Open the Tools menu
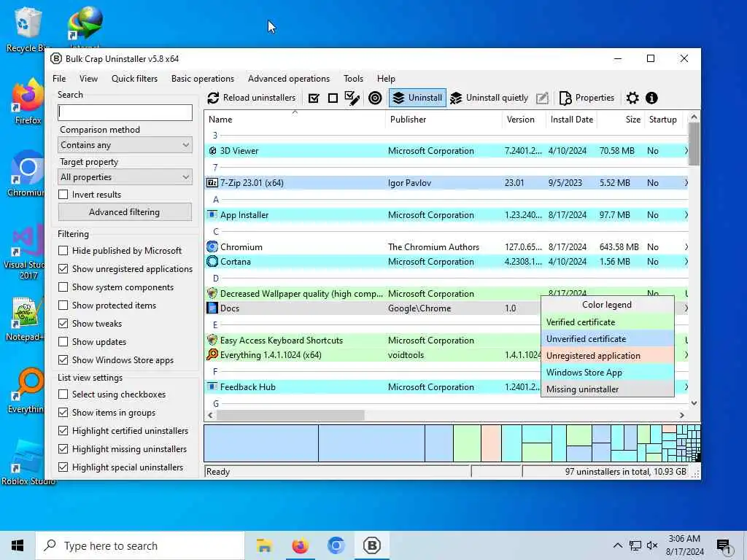Image resolution: width=747 pixels, height=560 pixels. point(353,79)
